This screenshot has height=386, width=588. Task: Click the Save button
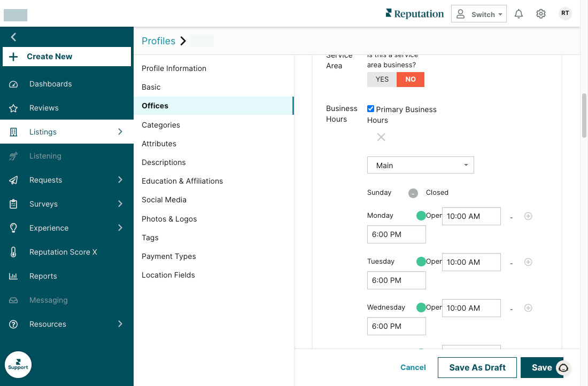click(542, 368)
